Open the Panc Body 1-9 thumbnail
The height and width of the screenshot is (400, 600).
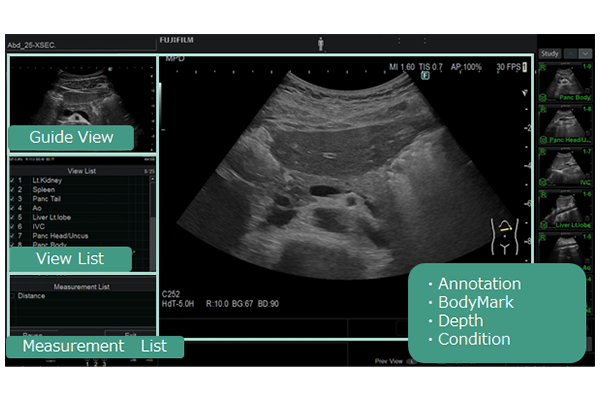click(566, 83)
